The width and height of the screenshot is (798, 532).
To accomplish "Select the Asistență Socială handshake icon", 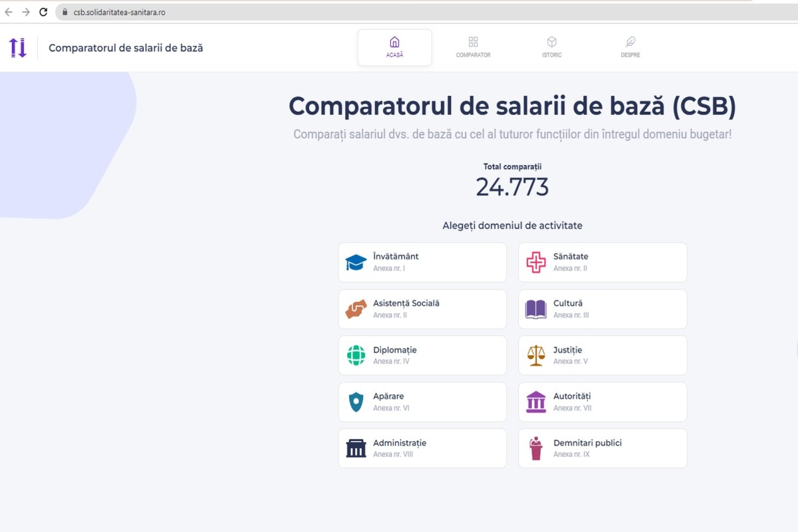I will point(356,309).
